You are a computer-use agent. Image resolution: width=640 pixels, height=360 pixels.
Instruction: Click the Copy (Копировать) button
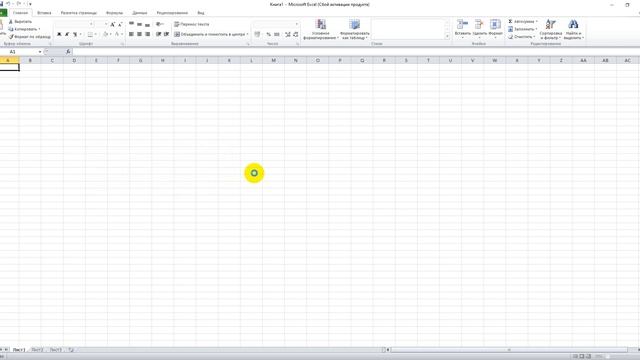click(x=24, y=29)
